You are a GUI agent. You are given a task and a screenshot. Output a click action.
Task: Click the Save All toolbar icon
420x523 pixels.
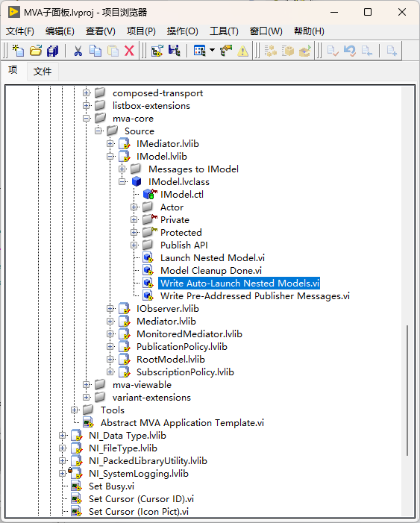tap(53, 51)
